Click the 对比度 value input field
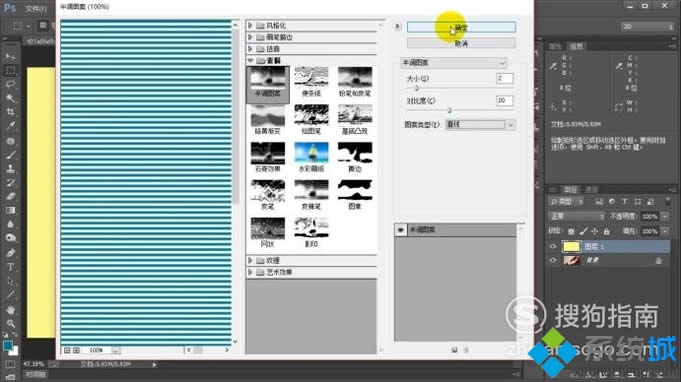 click(504, 101)
